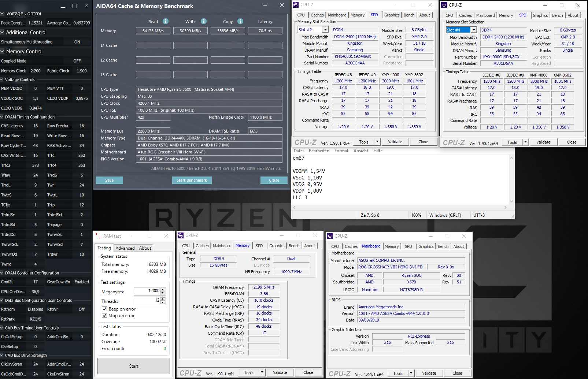This screenshot has height=379, width=588.
Task: Switch to SPD tab in CPU-Z Memory window
Action: [x=259, y=246]
